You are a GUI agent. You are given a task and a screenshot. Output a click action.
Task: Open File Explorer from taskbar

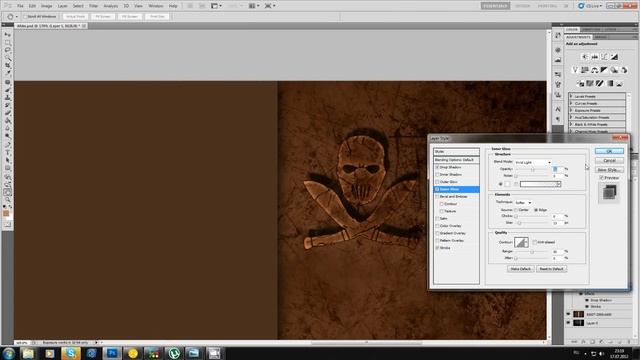(29, 353)
